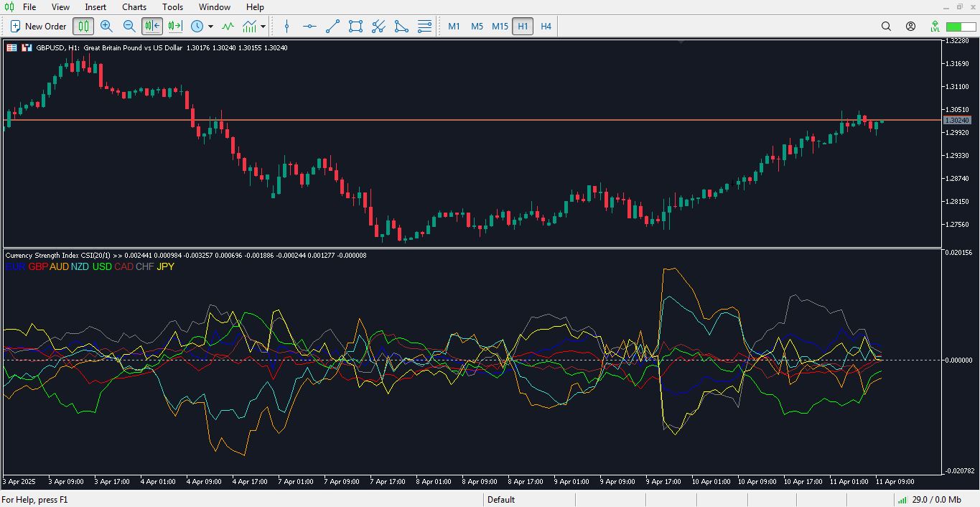The image size is (980, 507).
Task: Open the timeframe clock dropdown arrow
Action: point(210,27)
